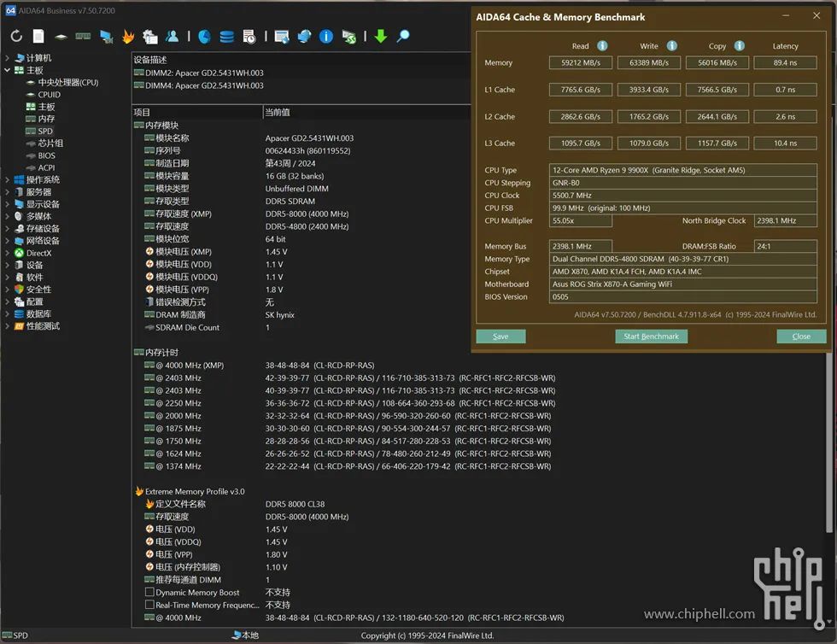
Task: Open the blue database stack toolbar icon
Action: pos(227,37)
